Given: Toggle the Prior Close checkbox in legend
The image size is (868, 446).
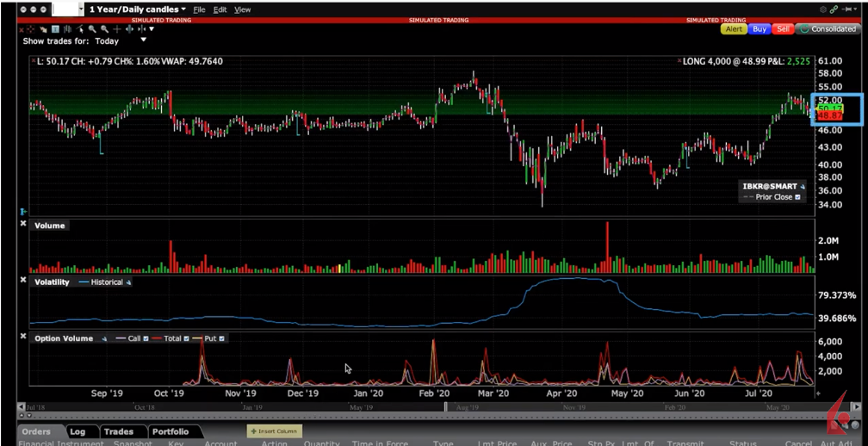Looking at the screenshot, I should 797,197.
